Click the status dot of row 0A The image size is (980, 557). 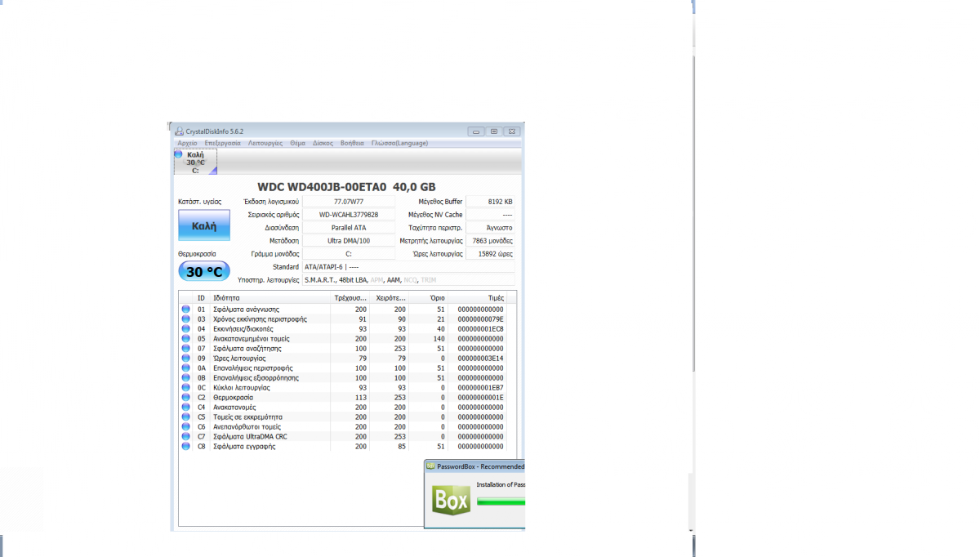pos(186,368)
